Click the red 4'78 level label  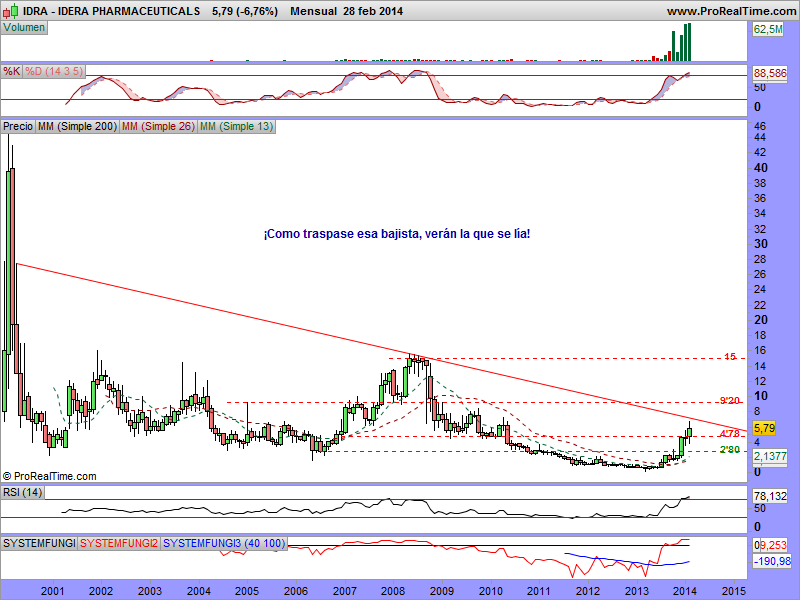730,433
